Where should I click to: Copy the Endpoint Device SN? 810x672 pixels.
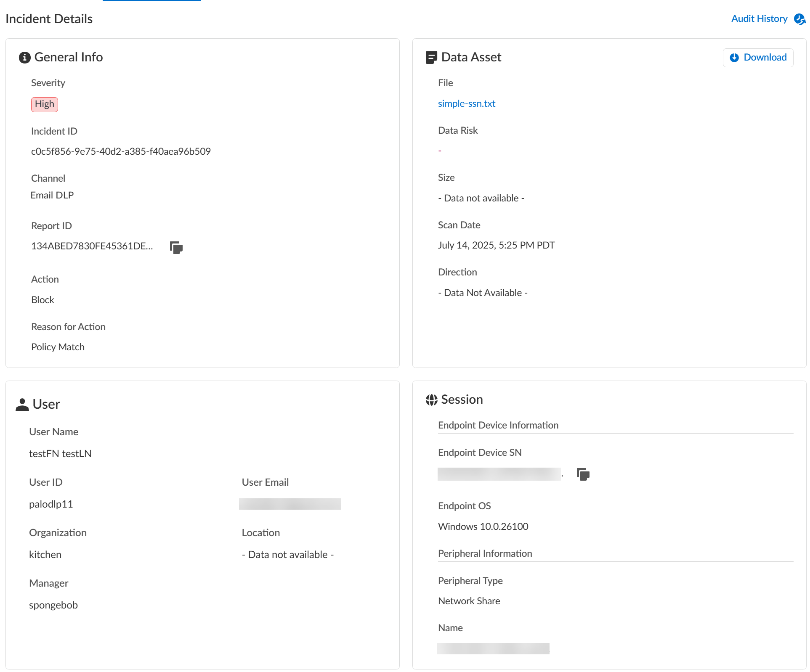click(x=583, y=474)
